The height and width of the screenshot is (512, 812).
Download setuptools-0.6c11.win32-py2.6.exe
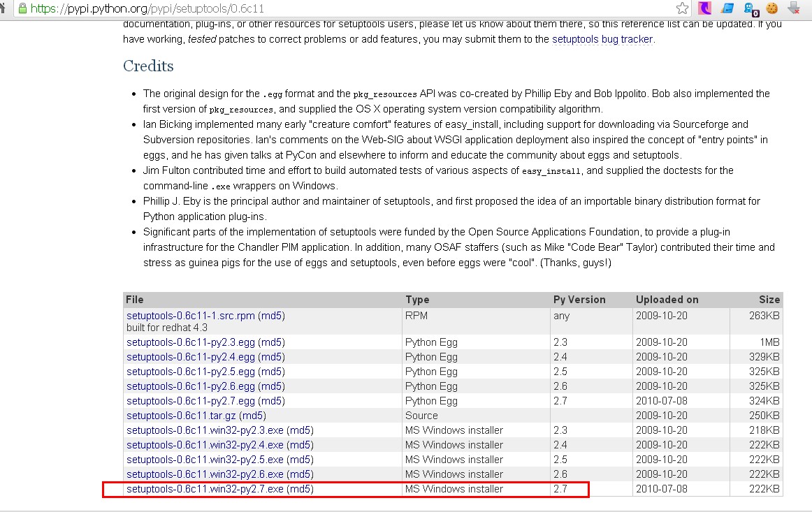(205, 474)
